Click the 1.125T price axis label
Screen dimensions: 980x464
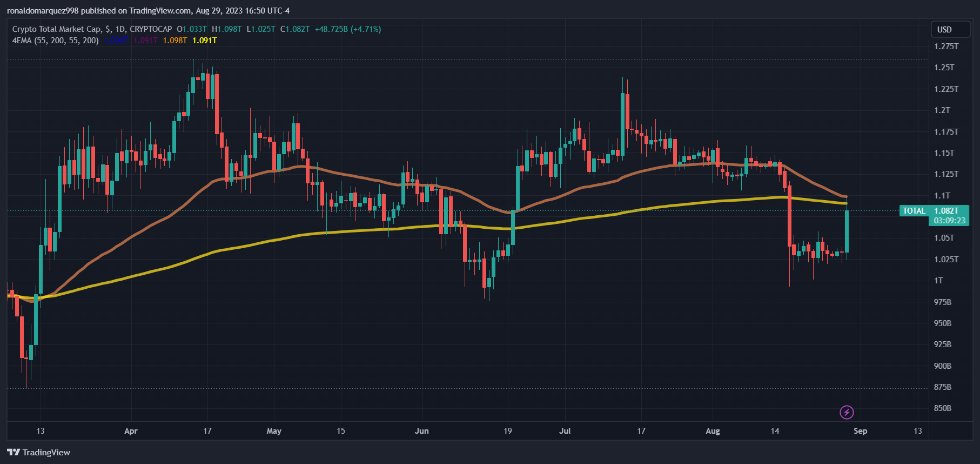click(x=947, y=174)
